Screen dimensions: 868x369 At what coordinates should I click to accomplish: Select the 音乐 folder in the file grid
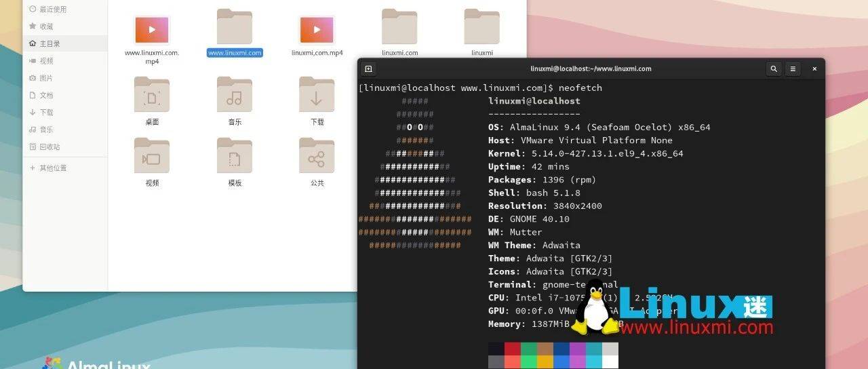(235, 94)
